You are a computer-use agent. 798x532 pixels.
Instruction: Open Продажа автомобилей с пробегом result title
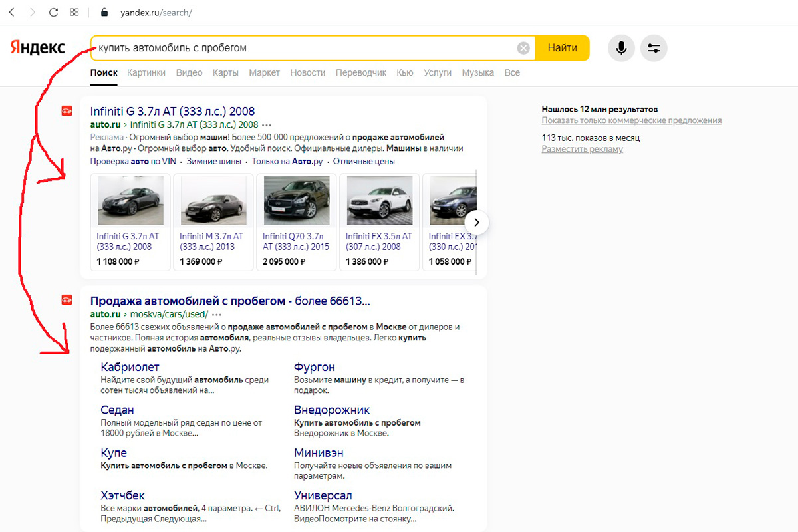230,301
